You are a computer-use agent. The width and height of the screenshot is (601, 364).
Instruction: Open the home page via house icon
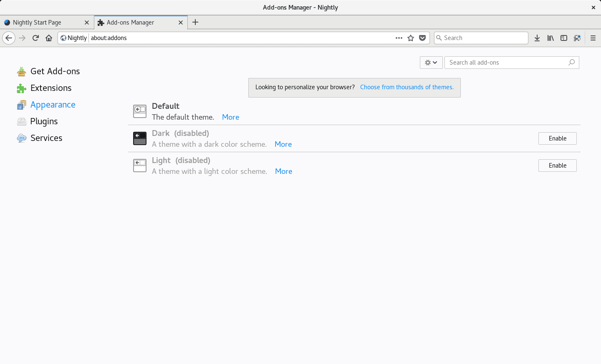point(49,38)
